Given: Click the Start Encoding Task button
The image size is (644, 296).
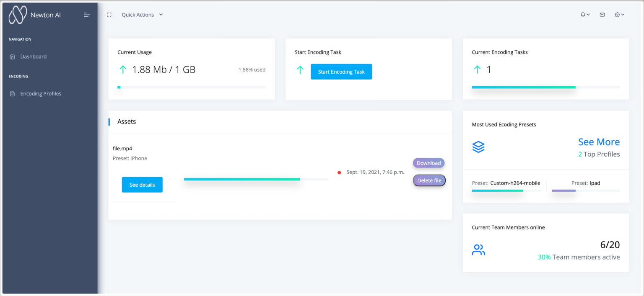Looking at the screenshot, I should pos(341,72).
